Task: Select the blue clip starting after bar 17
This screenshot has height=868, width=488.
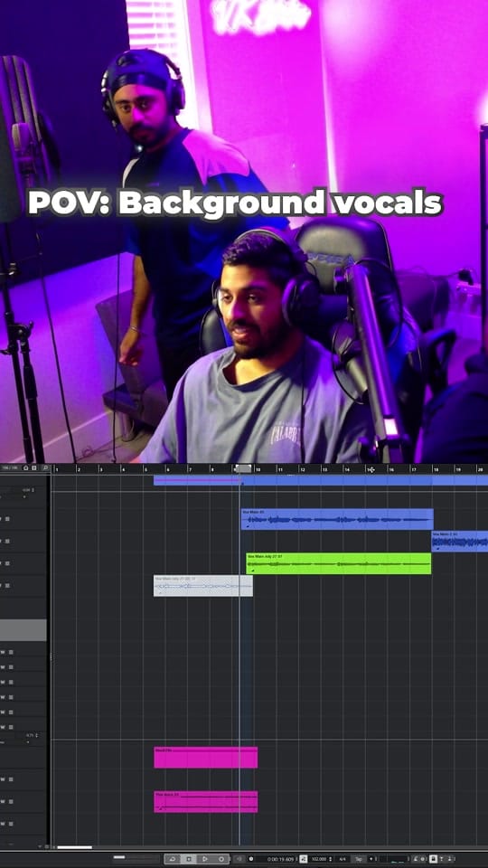Action: click(x=460, y=542)
